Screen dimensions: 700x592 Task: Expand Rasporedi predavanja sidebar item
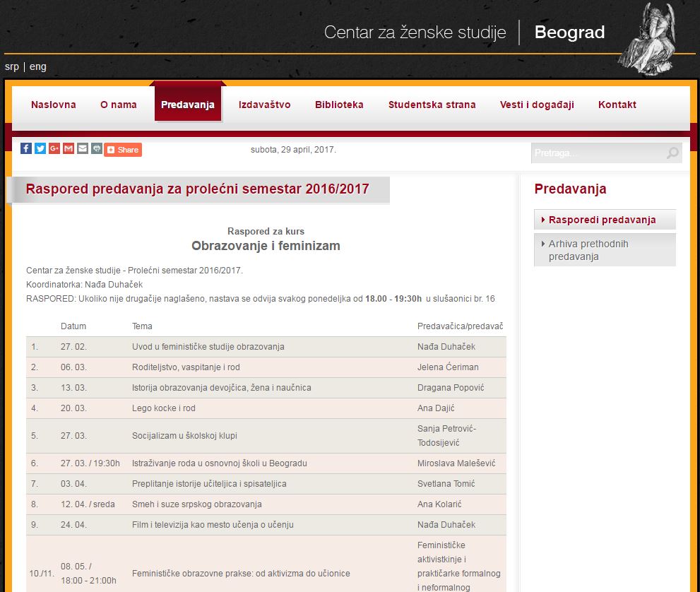click(603, 220)
